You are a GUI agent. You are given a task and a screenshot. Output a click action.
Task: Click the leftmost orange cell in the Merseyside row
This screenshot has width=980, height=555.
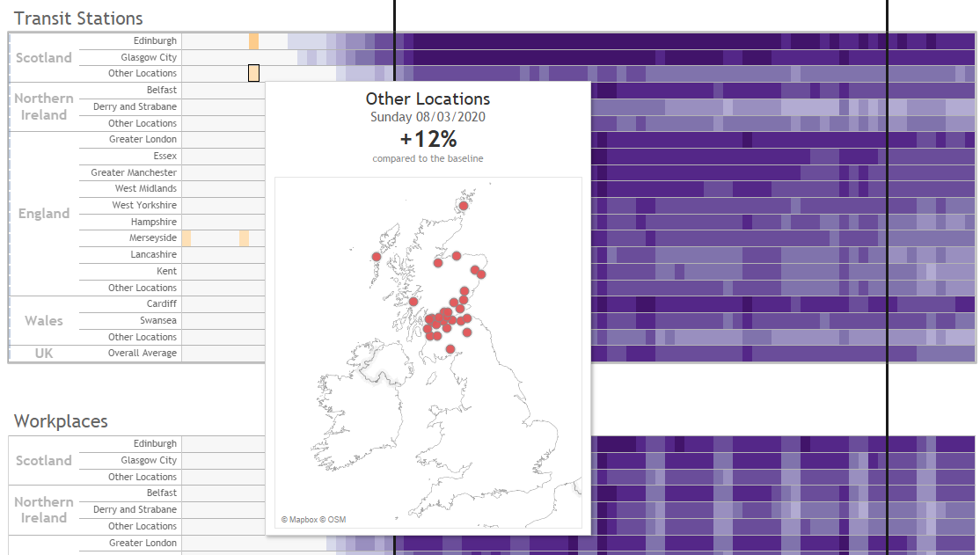coord(186,238)
